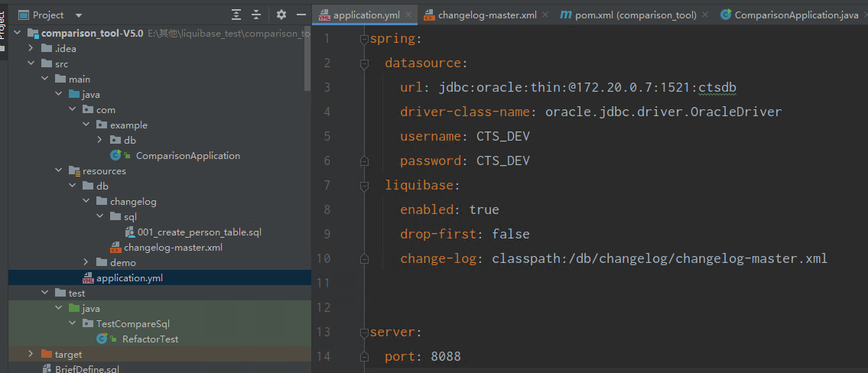868x373 pixels.
Task: Click the Expand All icon in Project panel
Action: [236, 15]
